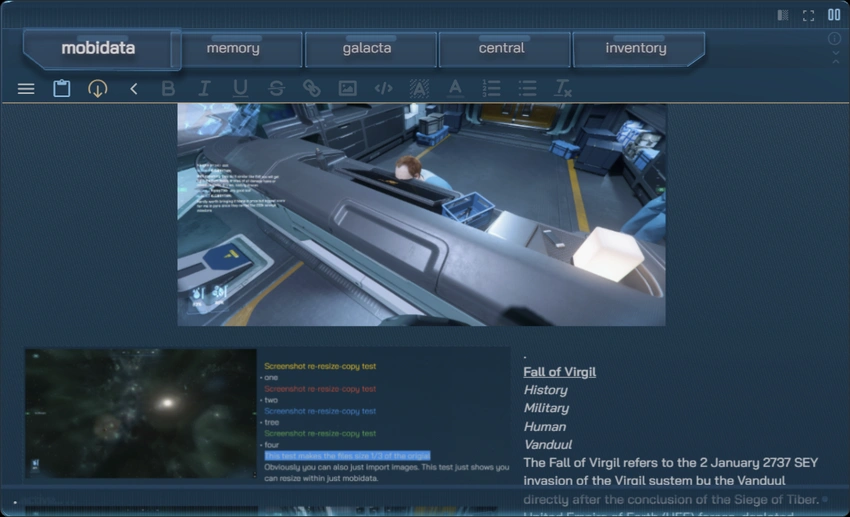Toggle italic formatting
The image size is (850, 517).
(x=204, y=88)
